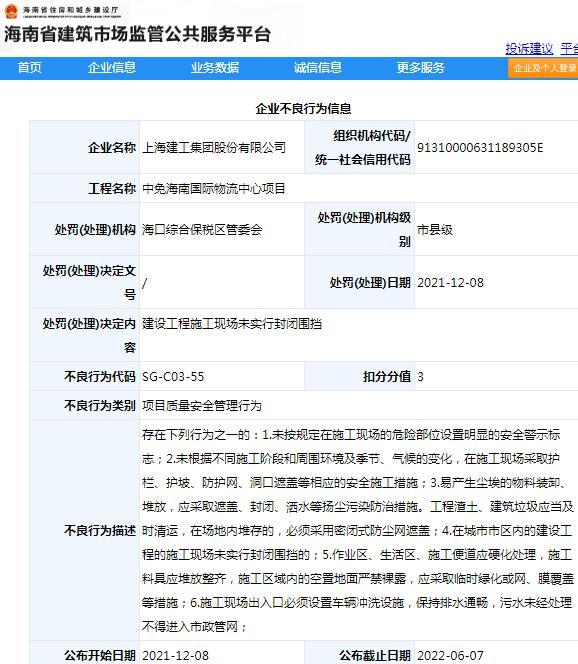Image resolution: width=578 pixels, height=664 pixels.
Task: Select agency 海口综合保税区管委会
Action: 202,230
